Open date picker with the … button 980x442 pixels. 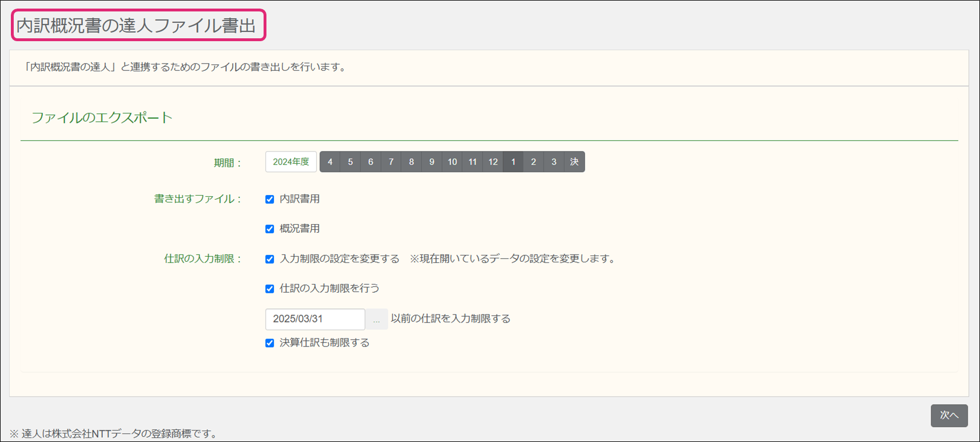pos(376,319)
